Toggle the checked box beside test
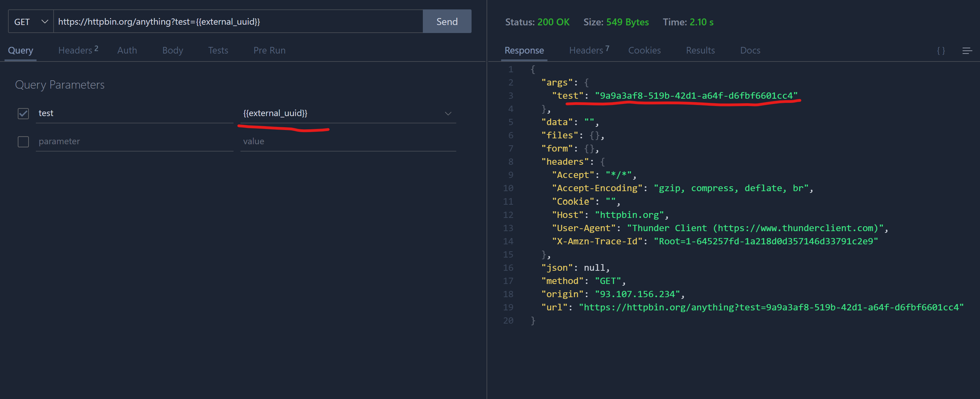This screenshot has width=980, height=399. [x=23, y=113]
